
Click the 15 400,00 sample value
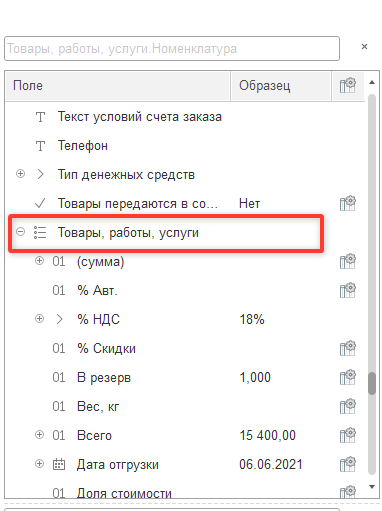tap(268, 436)
